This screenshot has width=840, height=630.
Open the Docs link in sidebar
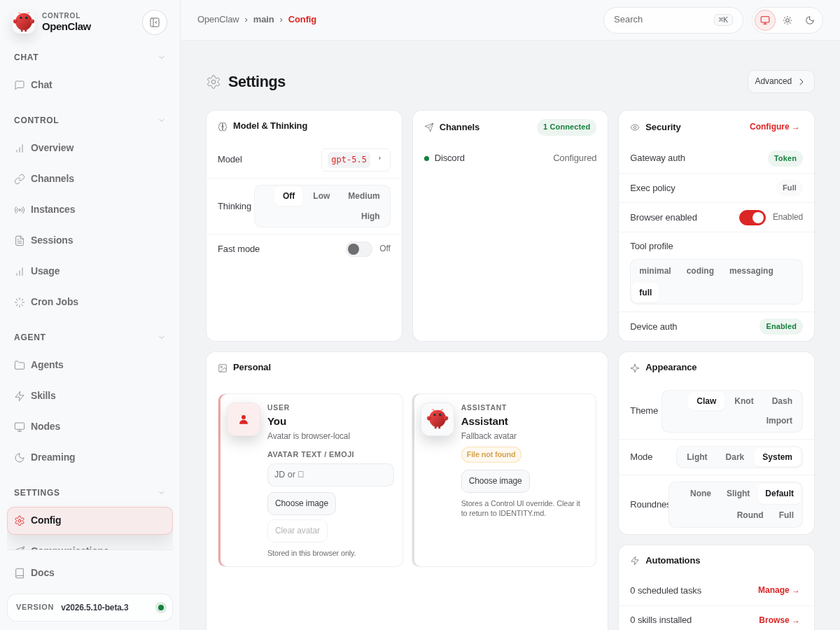pos(90,573)
